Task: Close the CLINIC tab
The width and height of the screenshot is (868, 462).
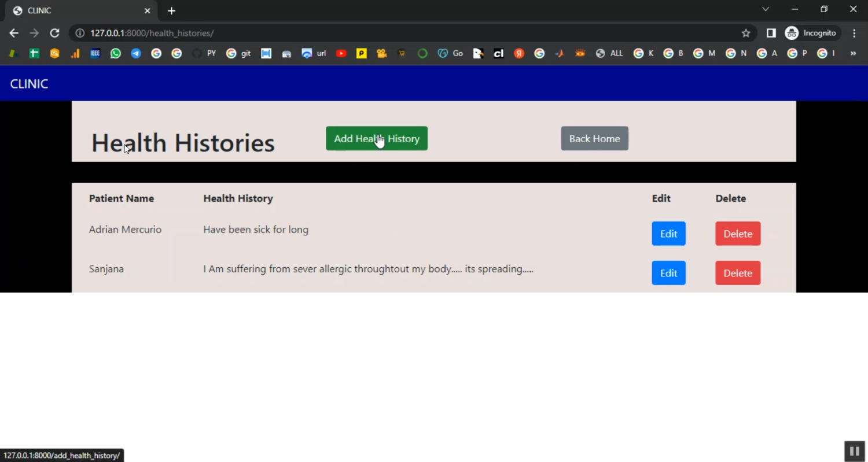Action: pos(147,10)
